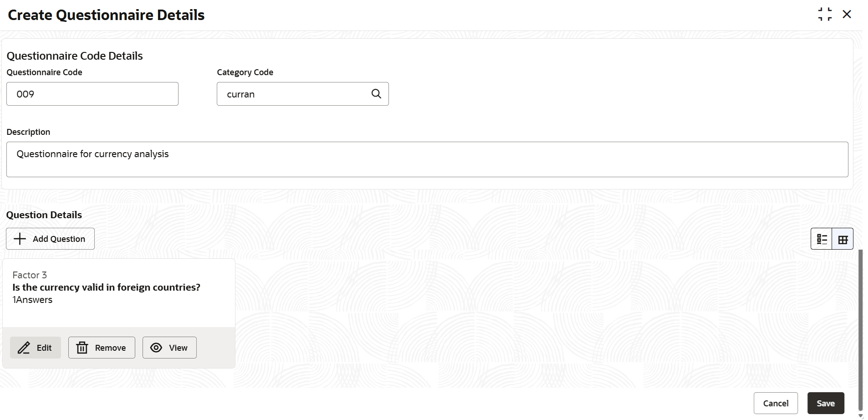This screenshot has width=868, height=420.
Task: Switch to grid tile view icon
Action: (x=842, y=239)
